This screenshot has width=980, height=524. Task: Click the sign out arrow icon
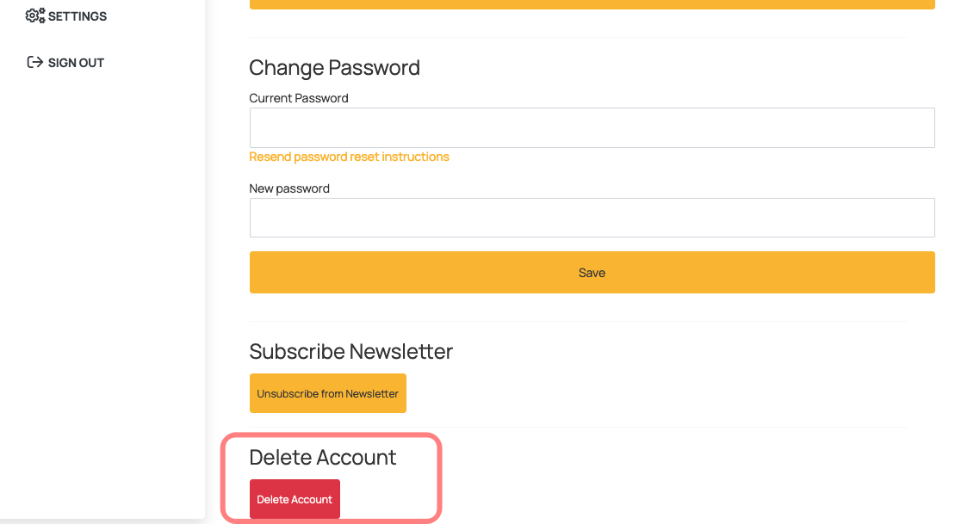coord(35,62)
